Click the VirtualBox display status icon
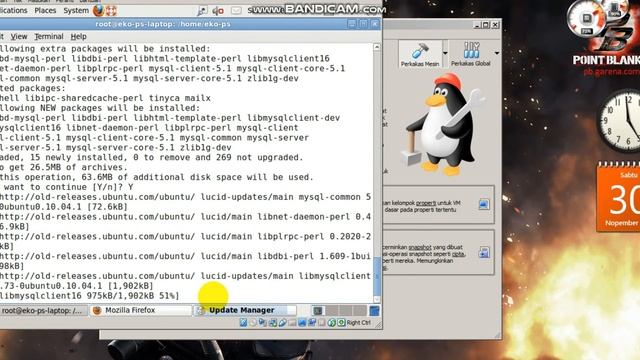This screenshot has width=640, height=360. click(302, 322)
